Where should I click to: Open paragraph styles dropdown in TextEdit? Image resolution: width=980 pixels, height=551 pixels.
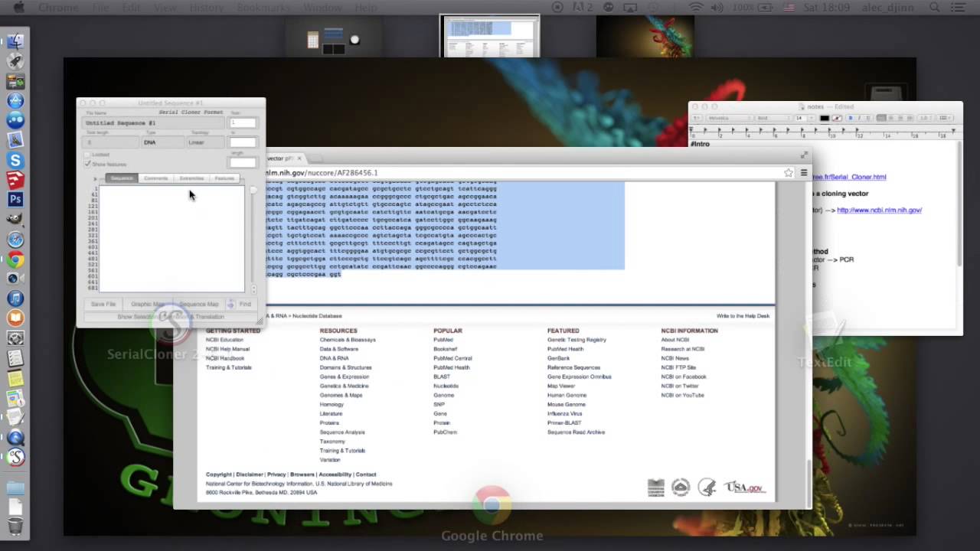coord(697,118)
